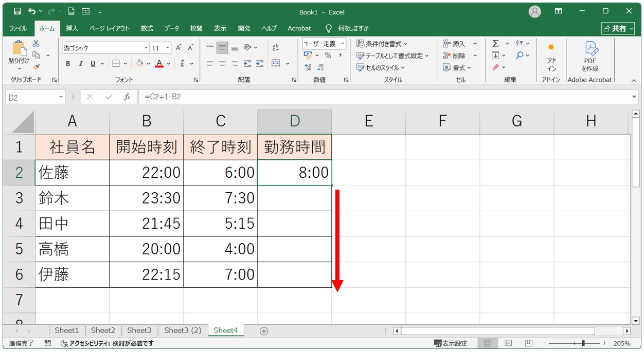644x352 pixels.
Task: Click the Paste clipboard icon
Action: click(x=19, y=48)
